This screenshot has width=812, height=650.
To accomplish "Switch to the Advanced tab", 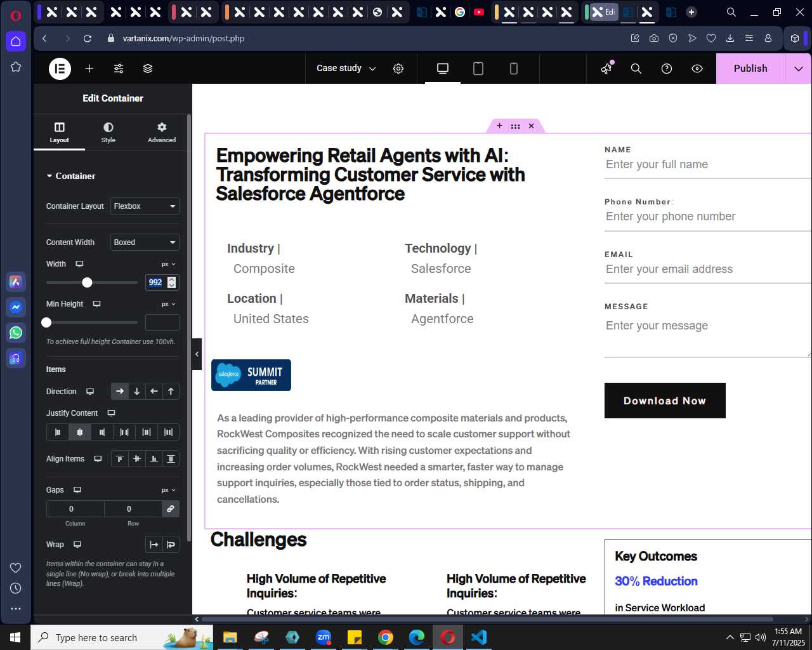I will [162, 132].
